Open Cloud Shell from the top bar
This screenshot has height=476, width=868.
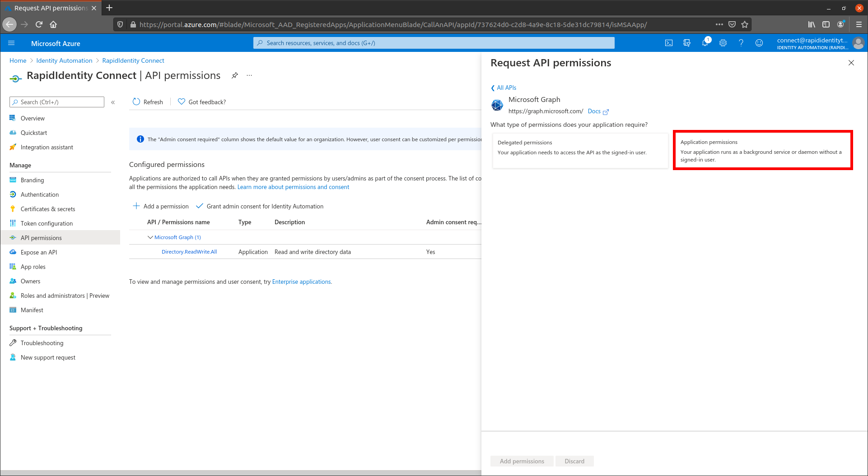tap(669, 43)
